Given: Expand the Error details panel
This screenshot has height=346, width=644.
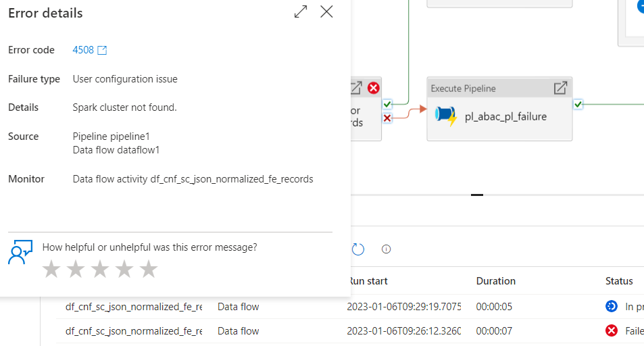Looking at the screenshot, I should [301, 11].
